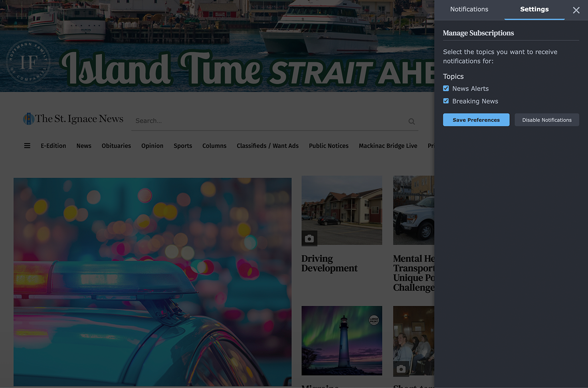Screen dimensions: 588x388
Task: Open the white police truck thumbnail
Action: [x=414, y=210]
